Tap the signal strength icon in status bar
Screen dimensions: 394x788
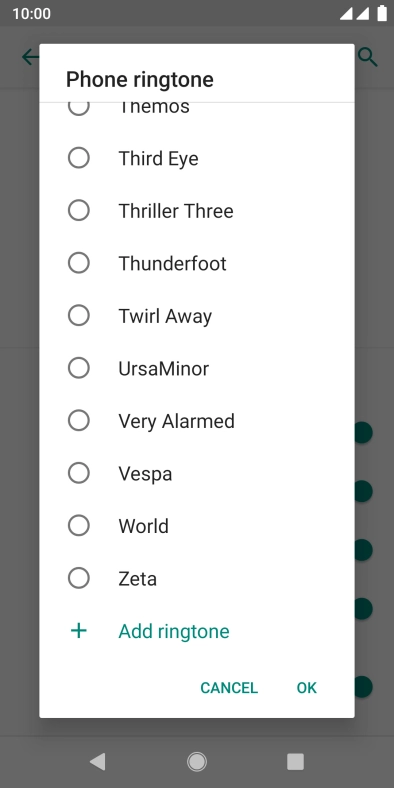point(346,14)
